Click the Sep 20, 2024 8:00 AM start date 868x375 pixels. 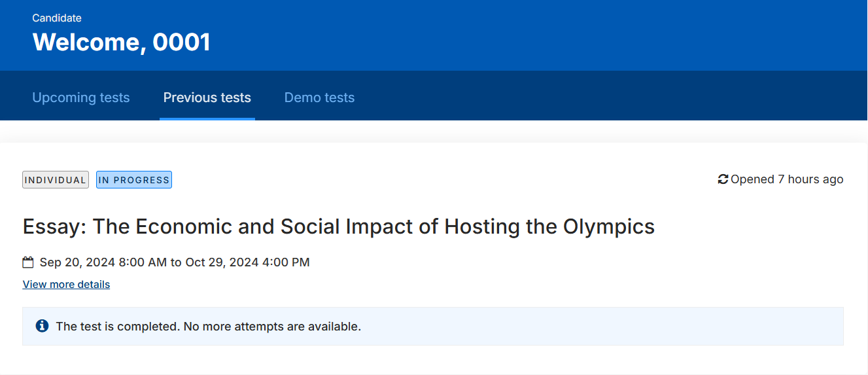tap(103, 262)
